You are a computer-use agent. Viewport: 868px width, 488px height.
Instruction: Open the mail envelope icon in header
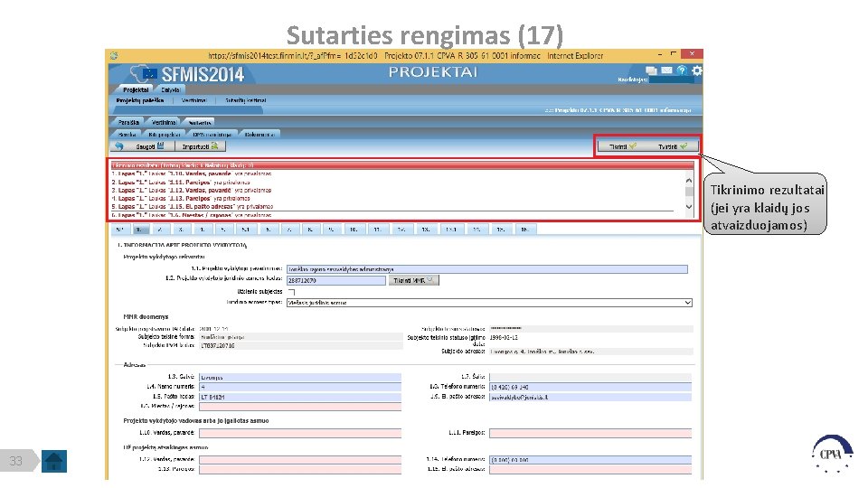pyautogui.click(x=666, y=70)
